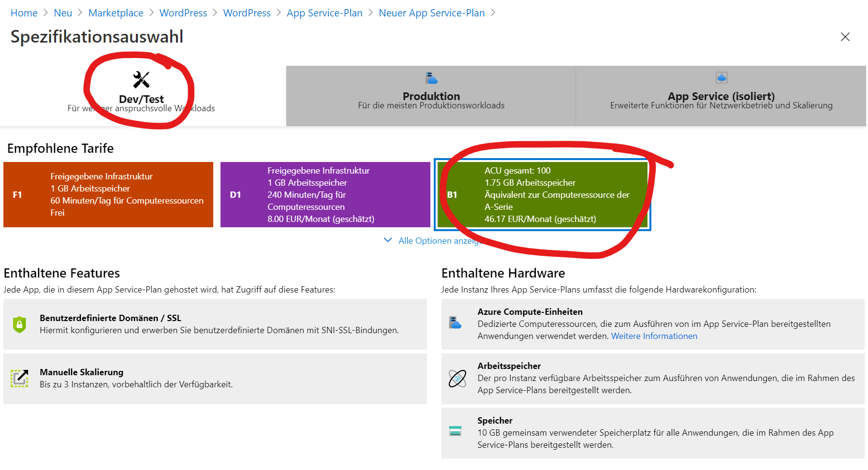Click the Speicher storage icon
Viewport: 868px width, 470px height.
(x=455, y=431)
